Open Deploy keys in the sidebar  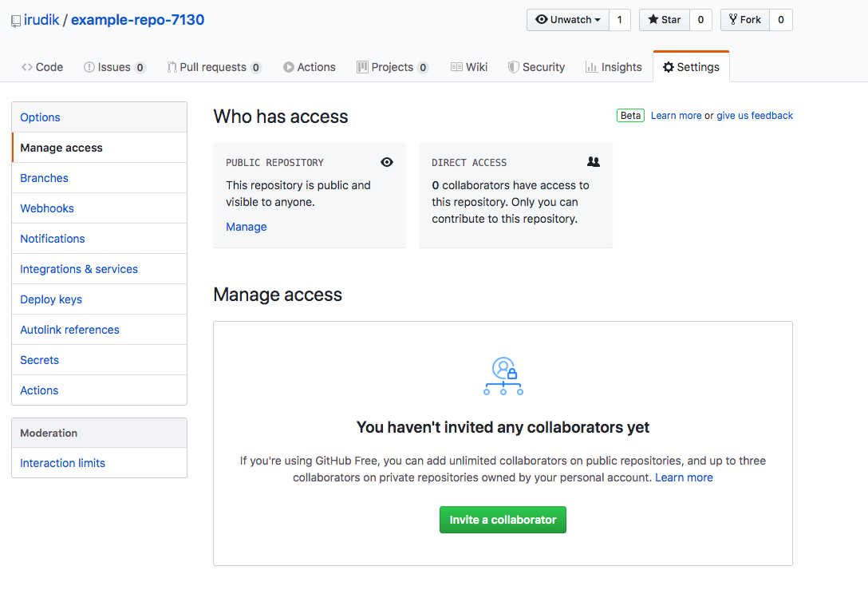point(51,299)
